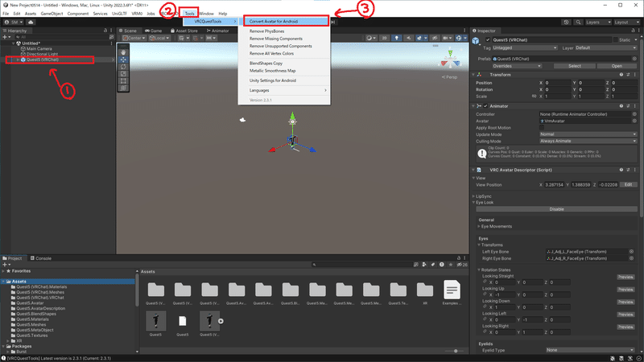Toggle scene lighting button
644x362 pixels.
click(396, 38)
